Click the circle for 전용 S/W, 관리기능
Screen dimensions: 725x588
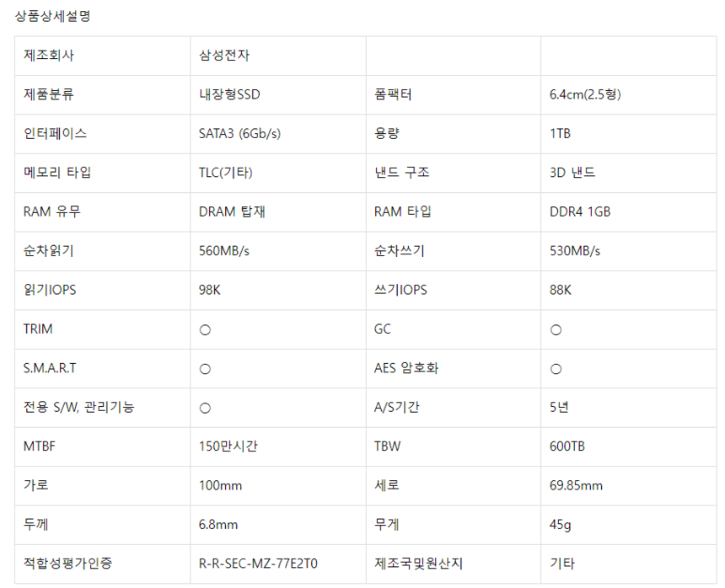(x=205, y=408)
